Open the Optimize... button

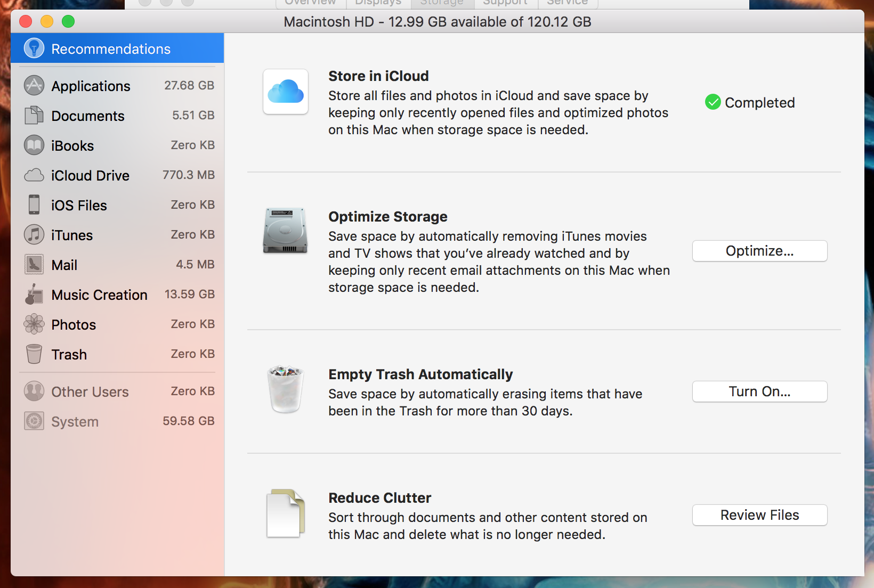pyautogui.click(x=760, y=251)
